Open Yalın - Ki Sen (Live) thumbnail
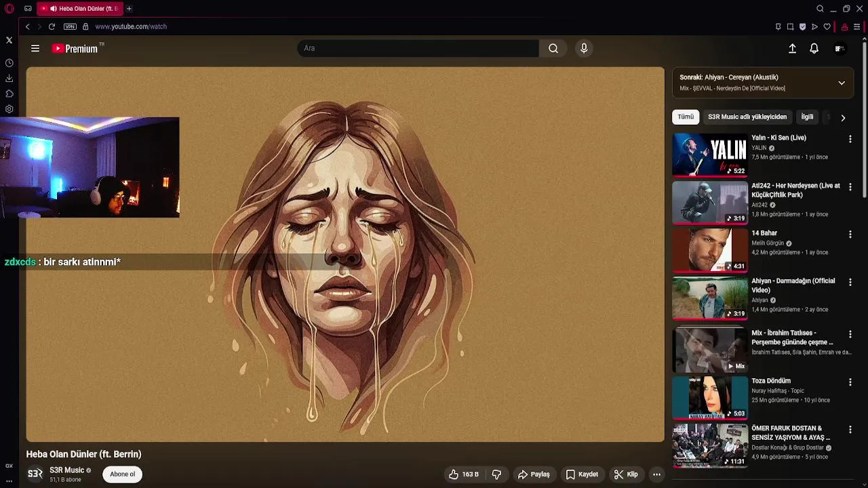The height and width of the screenshot is (488, 868). 709,155
